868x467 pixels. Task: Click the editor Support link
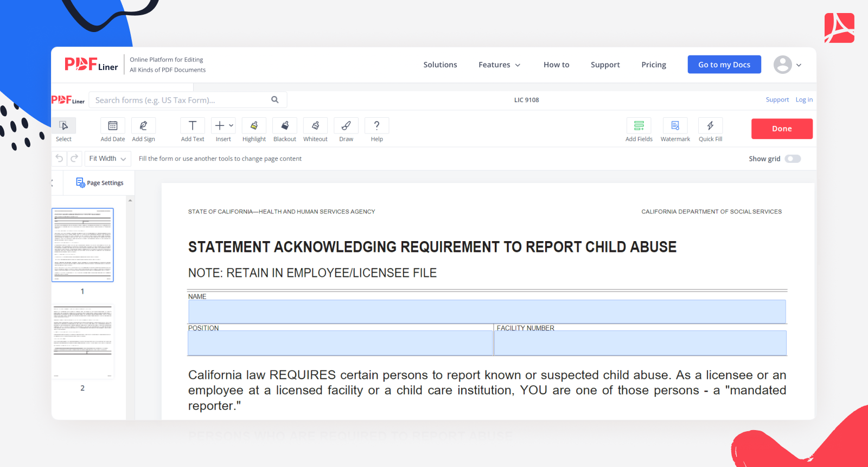tap(777, 100)
